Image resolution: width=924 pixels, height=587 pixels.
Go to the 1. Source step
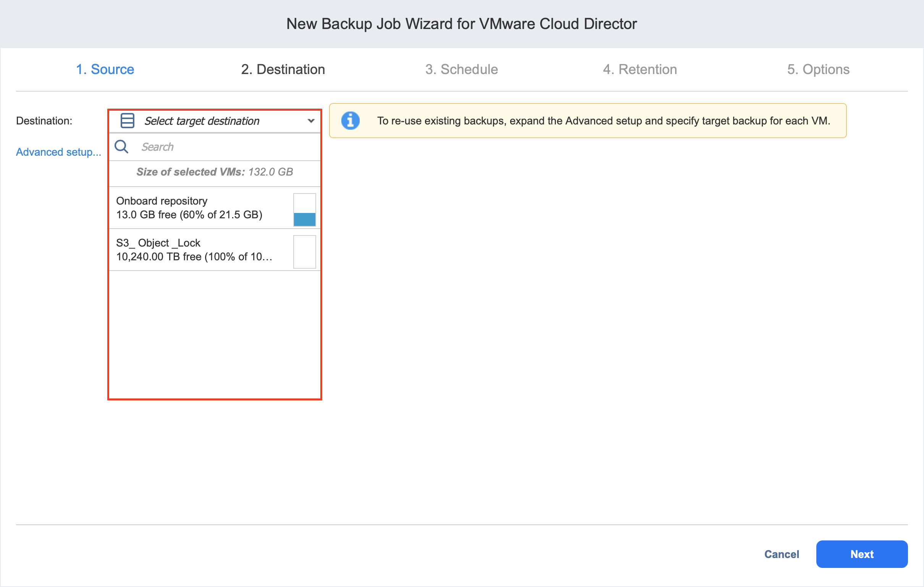click(105, 69)
